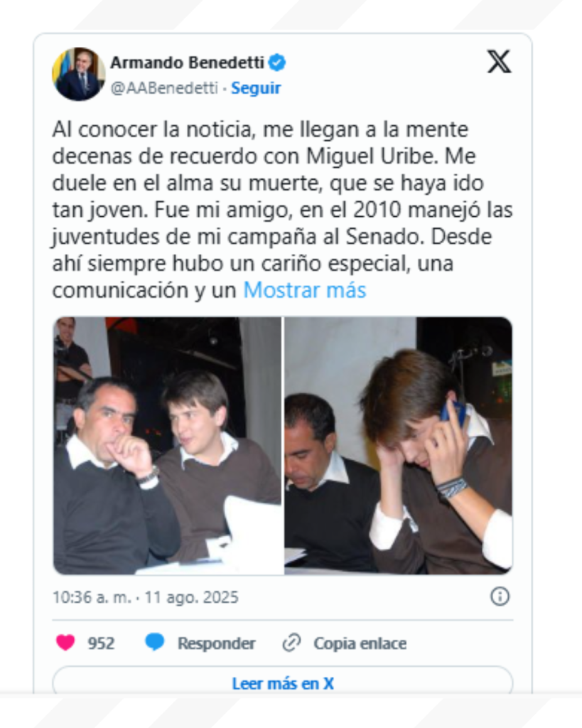Open the right photo with man on phone
Viewport: 582px width, 728px height.
399,446
